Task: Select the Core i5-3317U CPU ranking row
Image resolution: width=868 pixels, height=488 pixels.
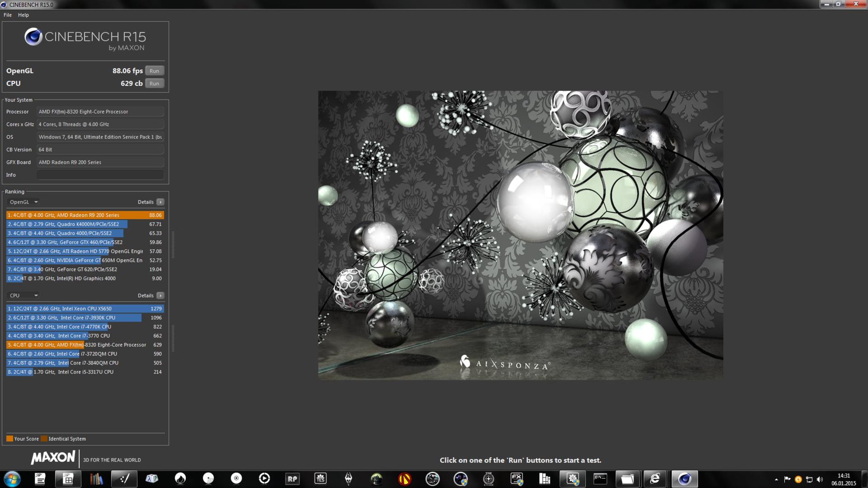Action: 85,372
